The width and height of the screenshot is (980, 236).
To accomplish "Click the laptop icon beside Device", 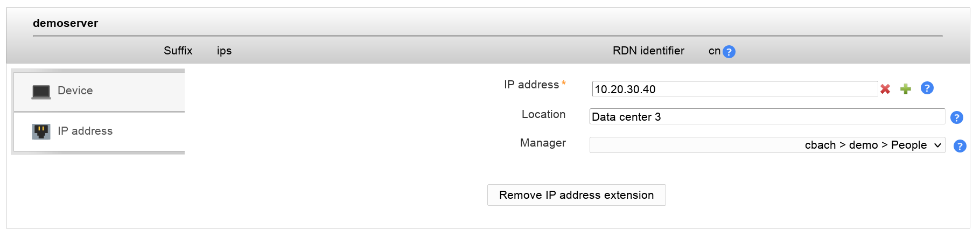I will pos(41,92).
